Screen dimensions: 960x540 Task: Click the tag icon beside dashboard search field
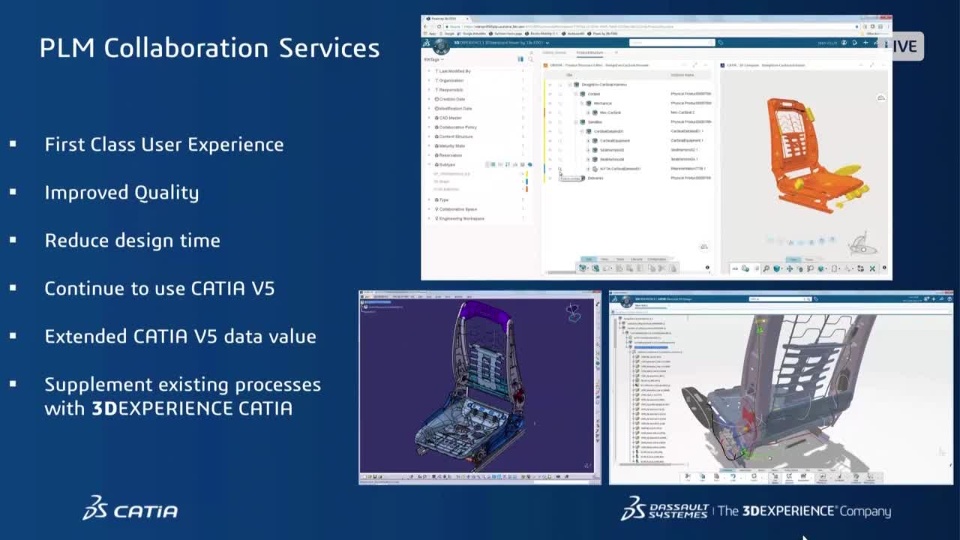coord(721,43)
